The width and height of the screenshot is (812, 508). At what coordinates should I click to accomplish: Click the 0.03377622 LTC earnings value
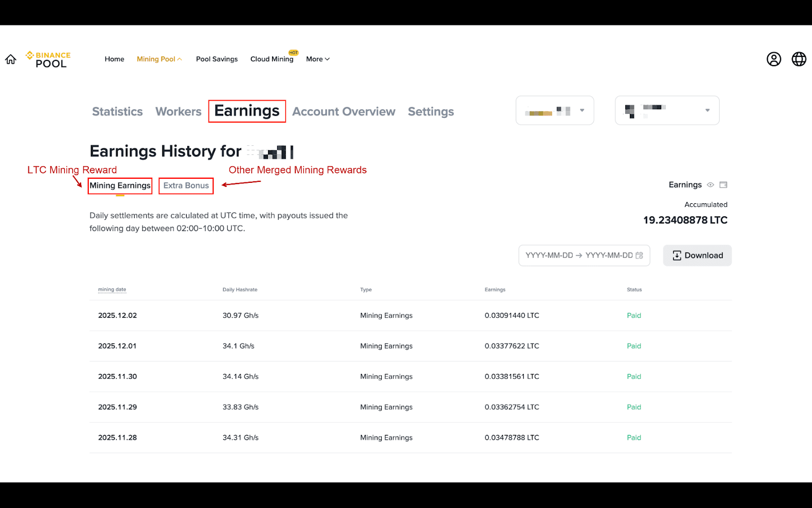click(x=512, y=346)
